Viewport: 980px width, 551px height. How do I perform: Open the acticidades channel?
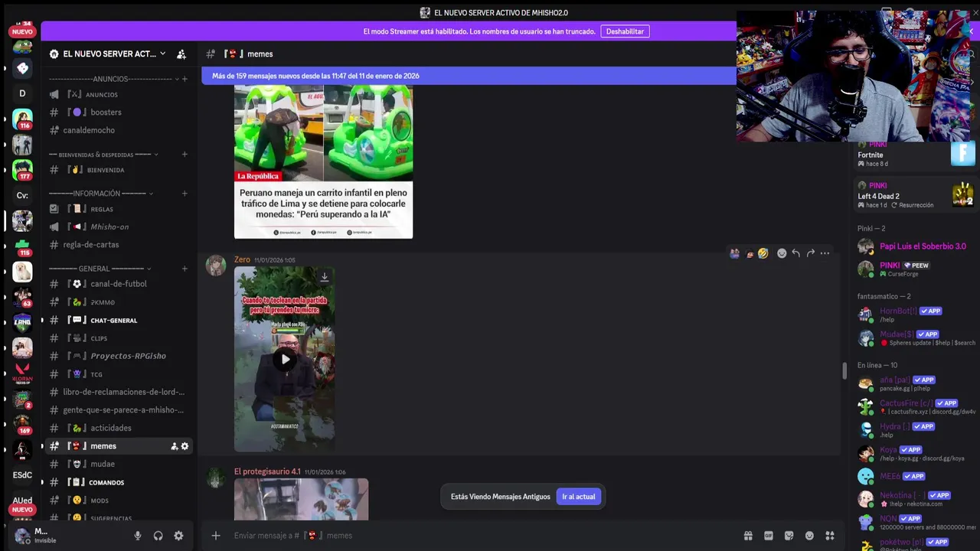(118, 428)
